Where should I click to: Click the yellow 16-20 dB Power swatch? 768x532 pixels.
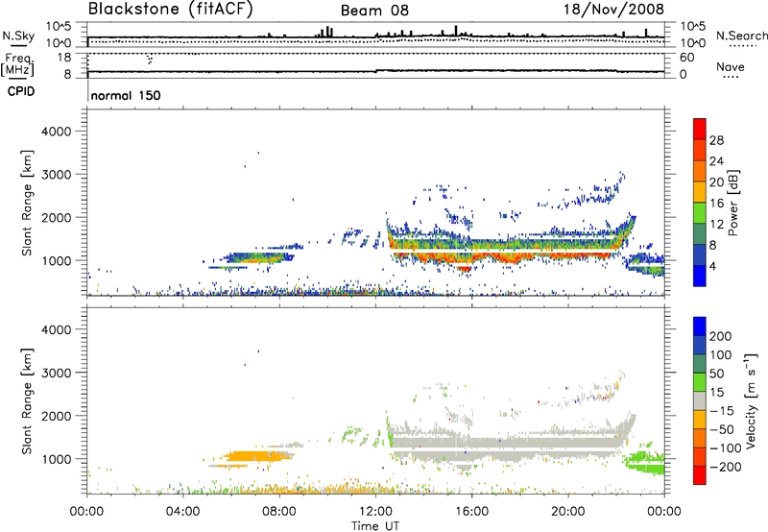click(700, 192)
